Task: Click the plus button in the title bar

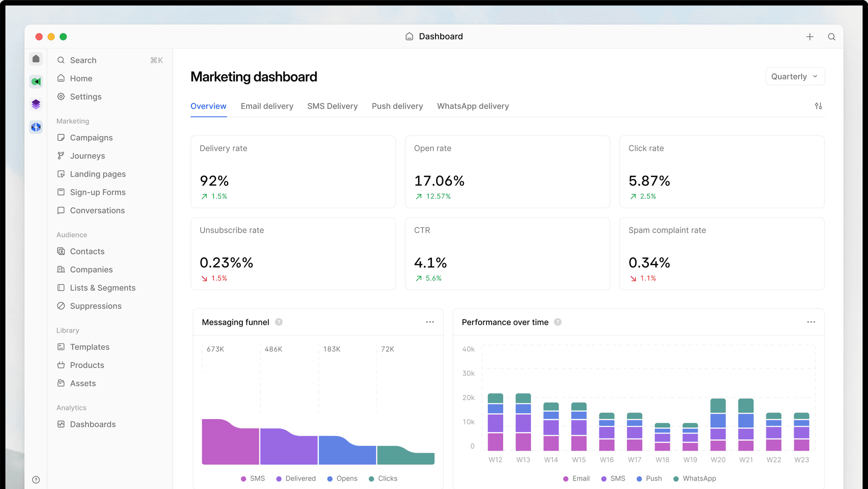Action: tap(810, 37)
